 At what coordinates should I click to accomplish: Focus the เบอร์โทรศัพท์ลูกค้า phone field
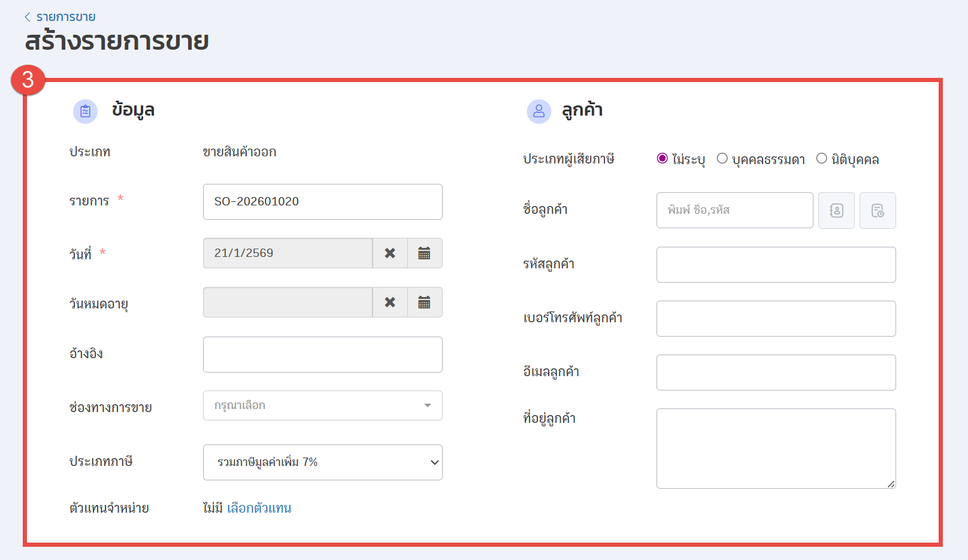click(776, 319)
